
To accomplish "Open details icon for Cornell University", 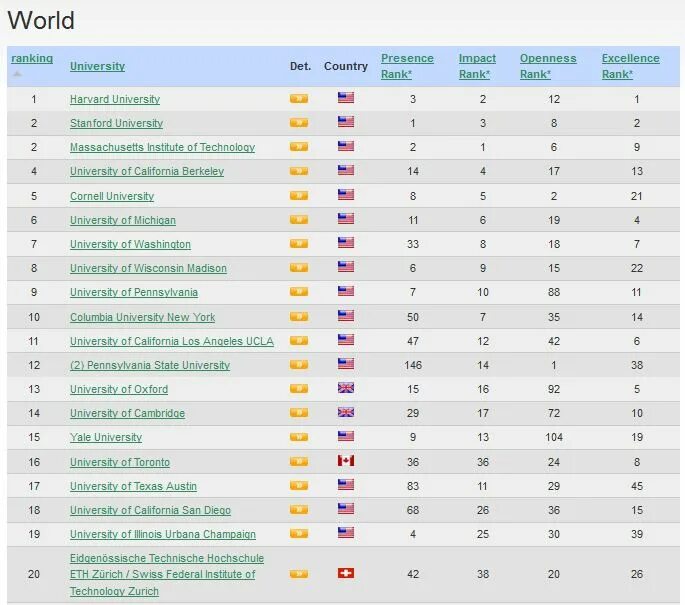I will [x=299, y=195].
